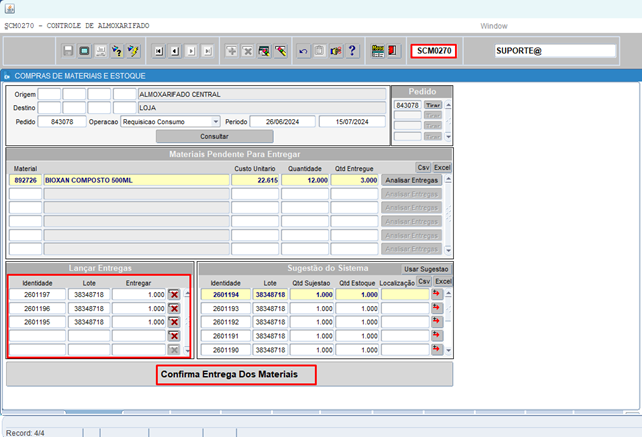The width and height of the screenshot is (642, 437).
Task: Click Usar Sugestao button
Action: (x=426, y=269)
